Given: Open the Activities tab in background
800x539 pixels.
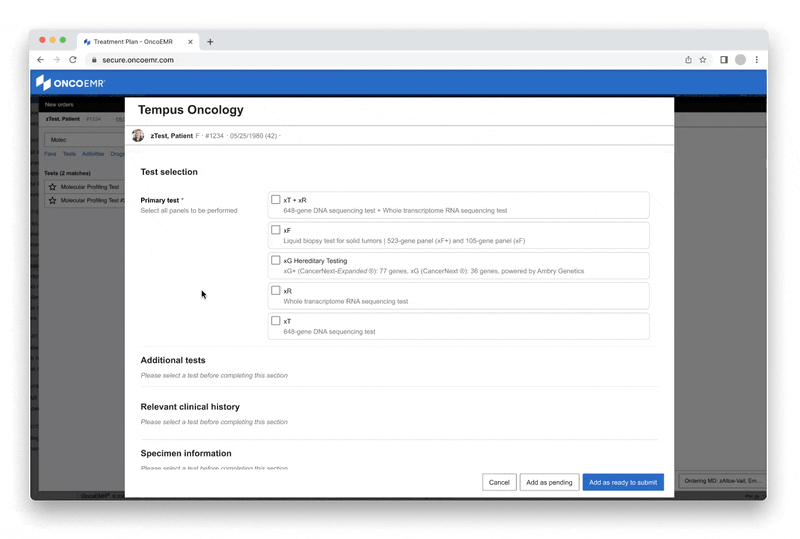Looking at the screenshot, I should [x=93, y=154].
